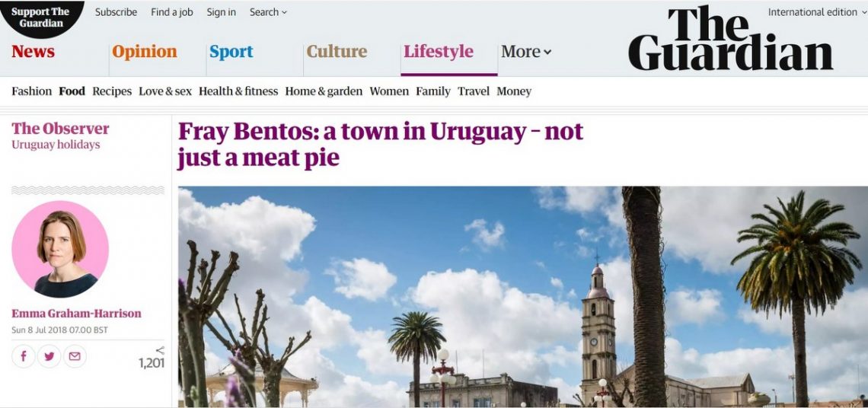Image resolution: width=868 pixels, height=408 pixels.
Task: Share article via Twitter icon
Action: [49, 356]
